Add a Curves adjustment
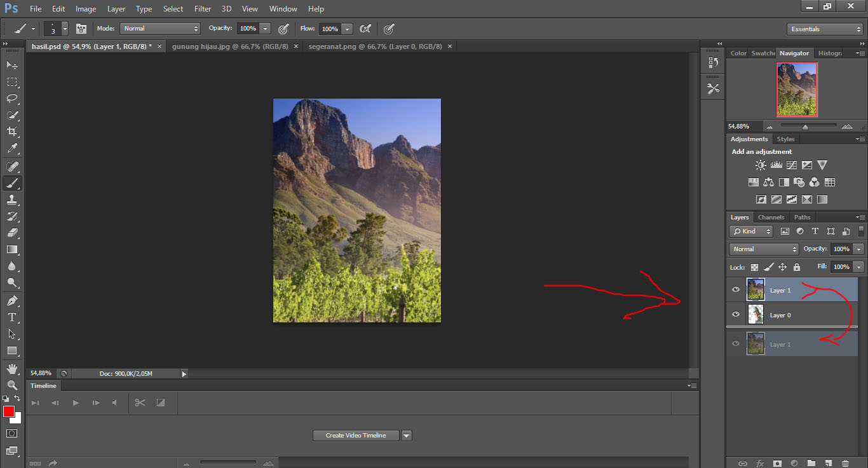This screenshot has height=468, width=868. coord(792,165)
